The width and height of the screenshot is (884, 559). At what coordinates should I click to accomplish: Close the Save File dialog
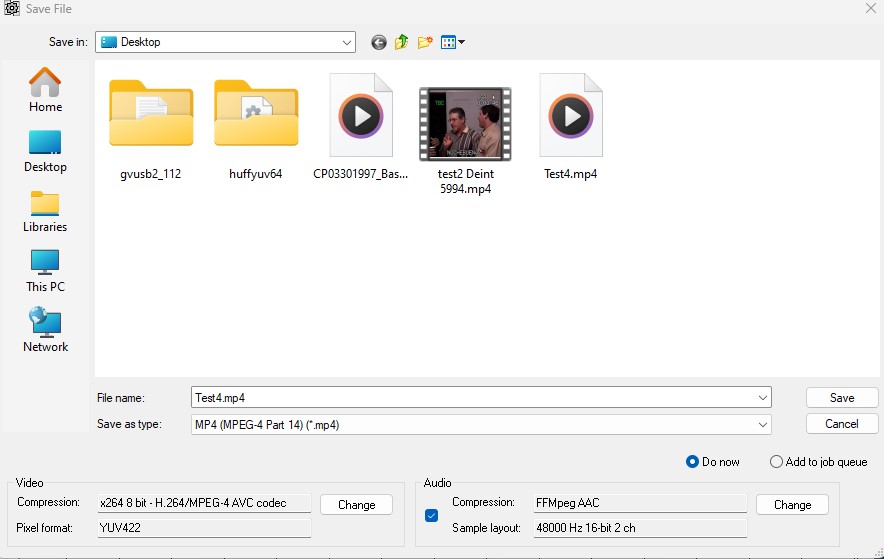[870, 8]
